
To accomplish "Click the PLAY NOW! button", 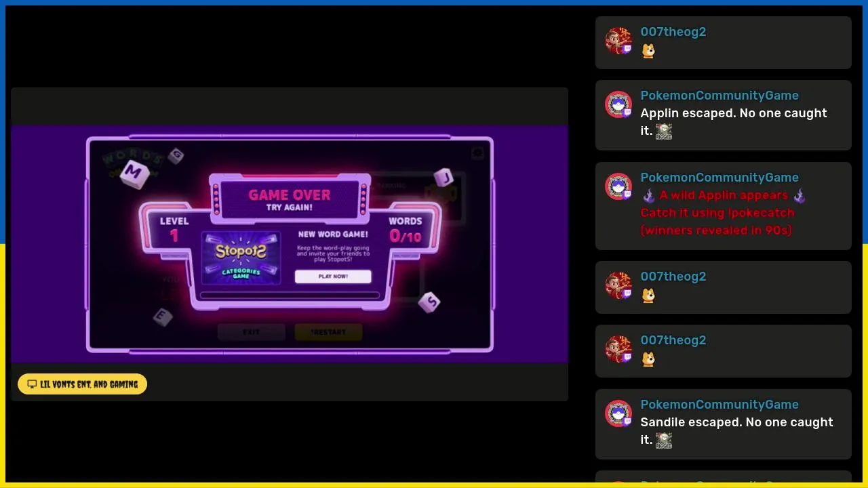I will pyautogui.click(x=333, y=277).
